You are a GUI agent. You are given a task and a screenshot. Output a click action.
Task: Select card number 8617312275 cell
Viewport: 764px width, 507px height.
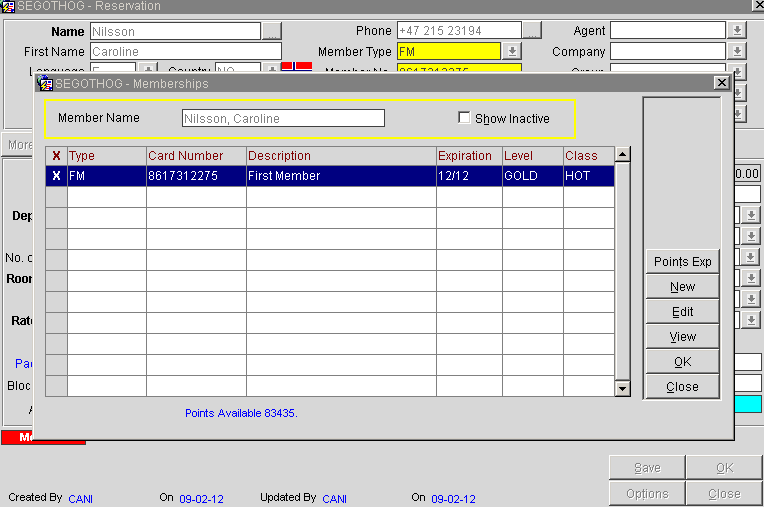(196, 176)
